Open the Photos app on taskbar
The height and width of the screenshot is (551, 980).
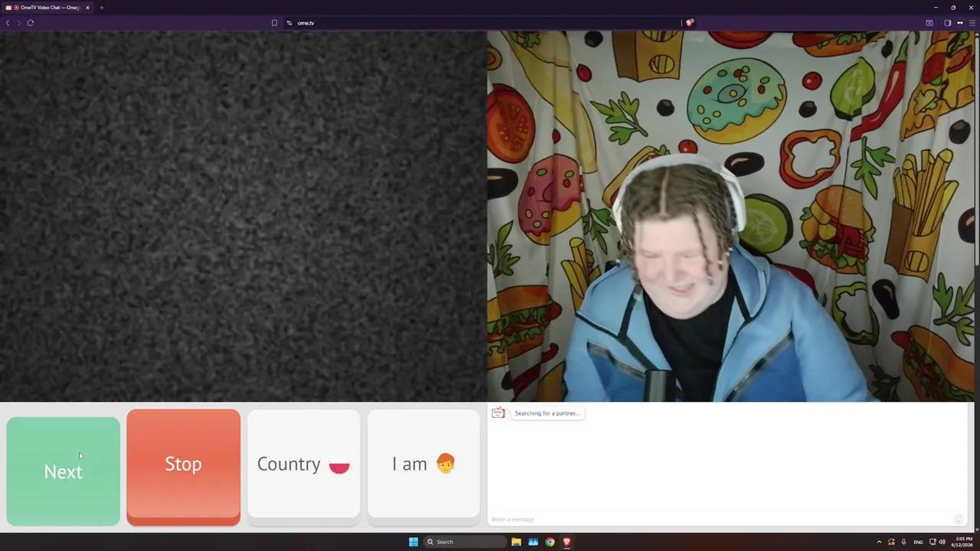pos(533,542)
